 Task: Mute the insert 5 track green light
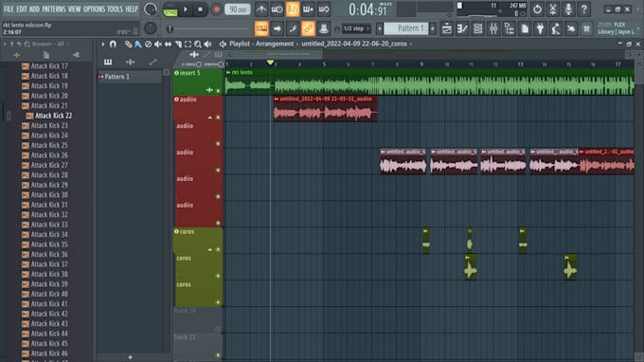218,90
